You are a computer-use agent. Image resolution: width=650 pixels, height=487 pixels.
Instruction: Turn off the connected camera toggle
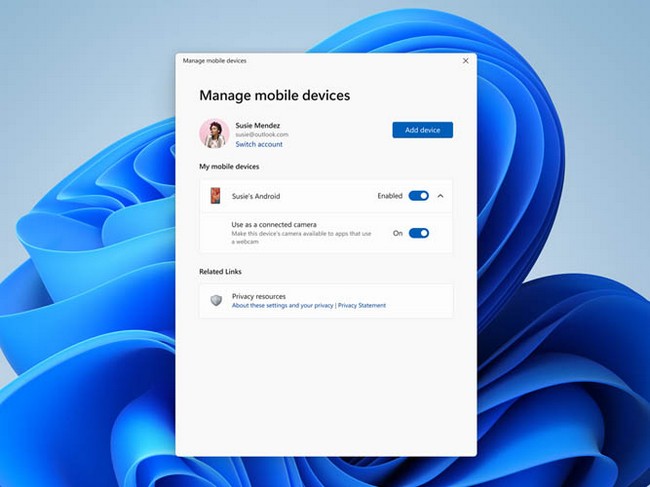(x=419, y=233)
